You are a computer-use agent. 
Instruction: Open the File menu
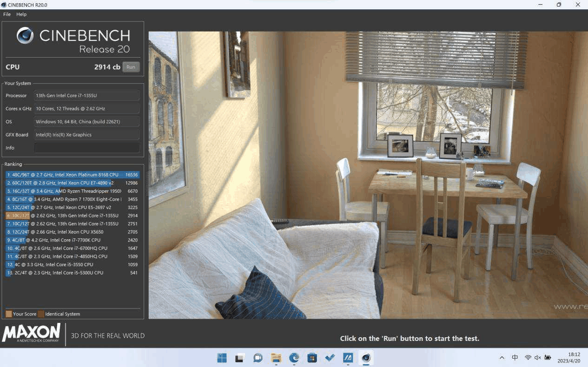pos(7,14)
